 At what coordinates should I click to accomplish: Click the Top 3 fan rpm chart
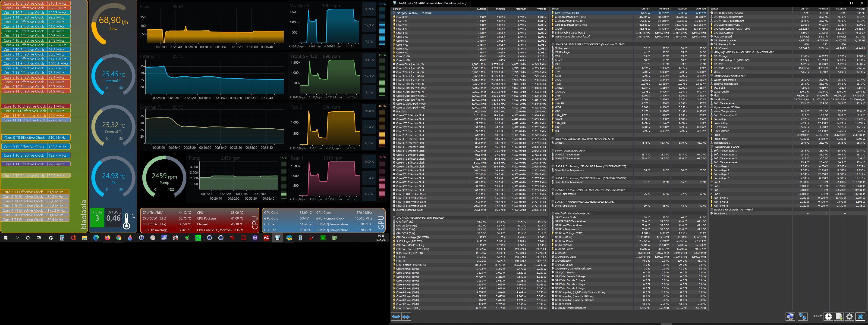pyautogui.click(x=324, y=128)
